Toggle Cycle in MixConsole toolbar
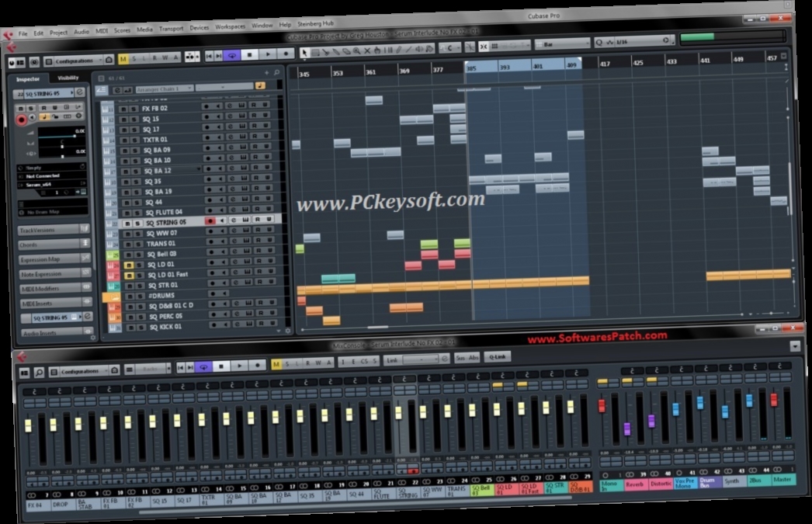Viewport: 812px width, 524px height. click(x=203, y=366)
